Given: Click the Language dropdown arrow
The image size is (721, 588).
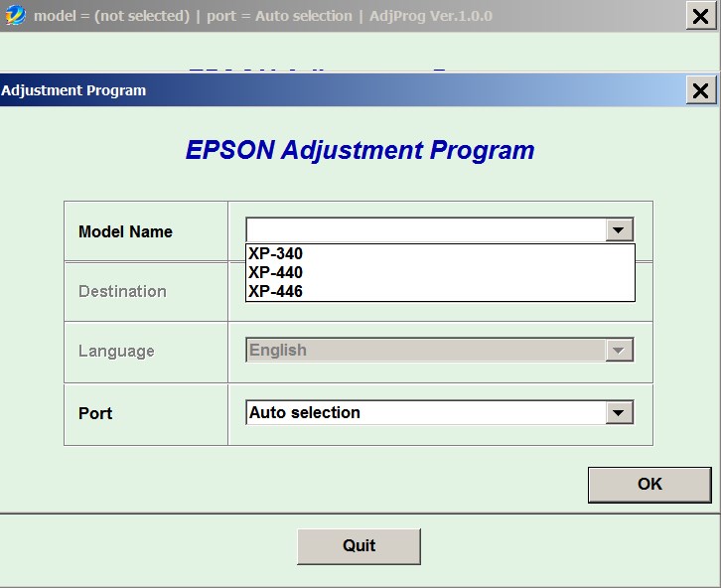Looking at the screenshot, I should (x=619, y=351).
